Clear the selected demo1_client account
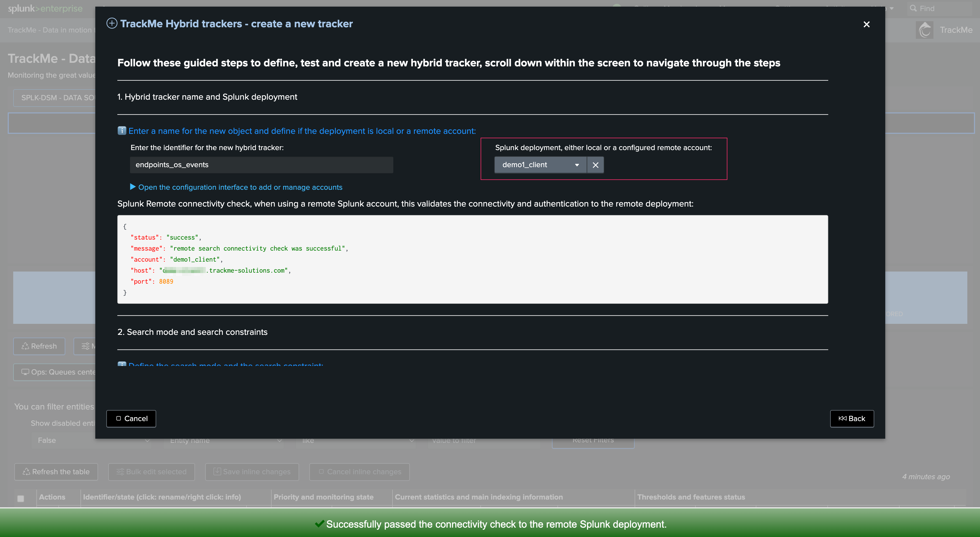980x537 pixels. (x=595, y=165)
